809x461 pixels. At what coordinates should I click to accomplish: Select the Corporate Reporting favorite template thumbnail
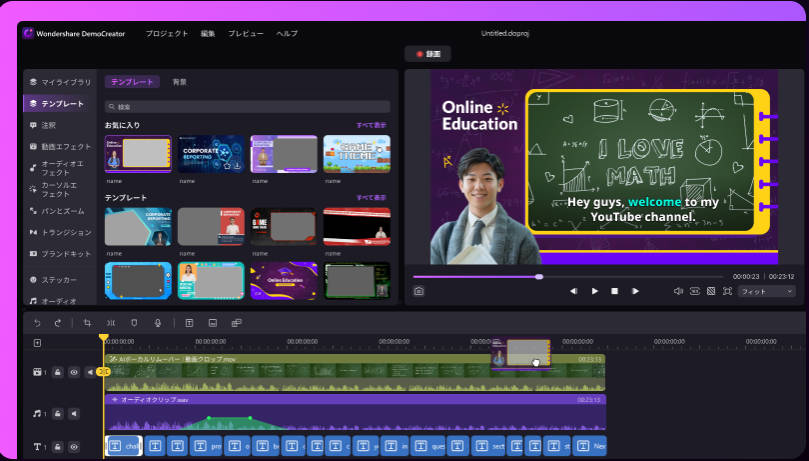pos(211,154)
